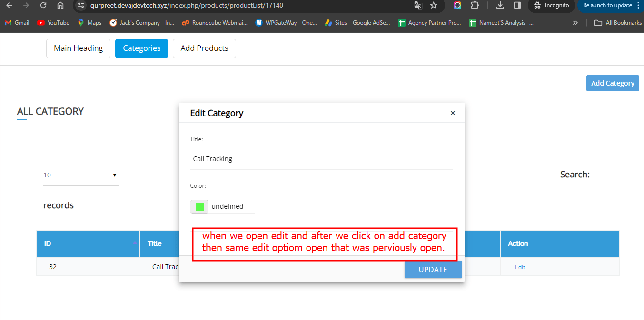This screenshot has width=644, height=320.
Task: Open the Gmail bookmark
Action: [17, 23]
